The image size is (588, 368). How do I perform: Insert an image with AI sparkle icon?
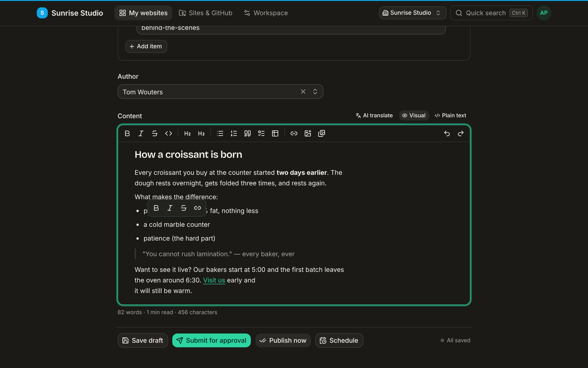308,133
